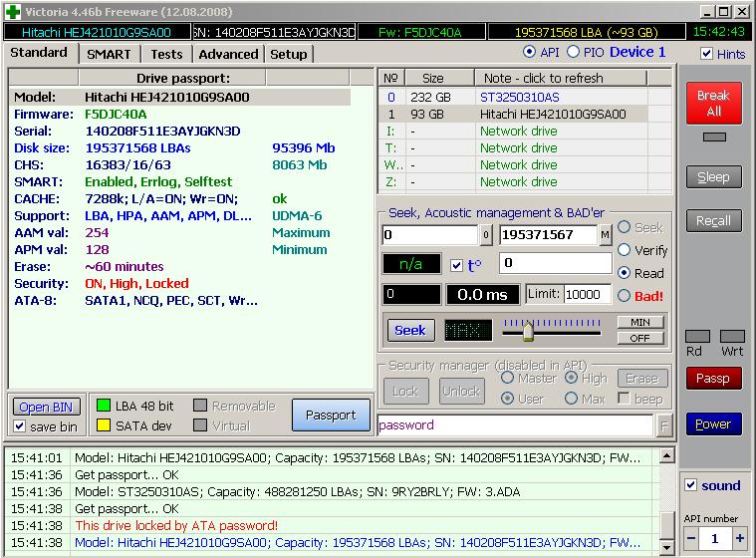Screen dimensions: 756x558
Task: Click the Open BIN button
Action: pos(46,408)
